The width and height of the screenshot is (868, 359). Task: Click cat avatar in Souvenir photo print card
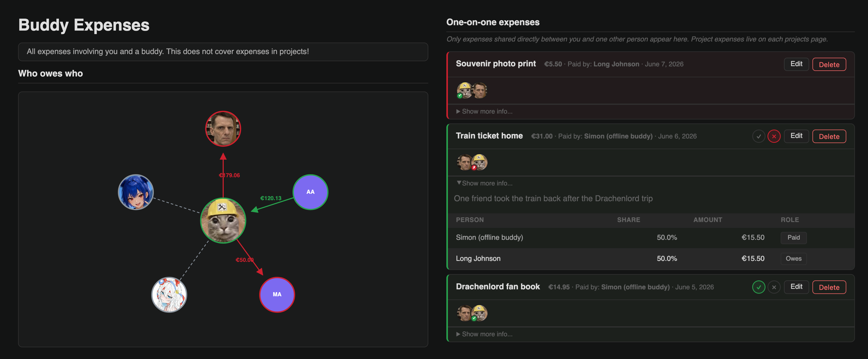pyautogui.click(x=464, y=90)
